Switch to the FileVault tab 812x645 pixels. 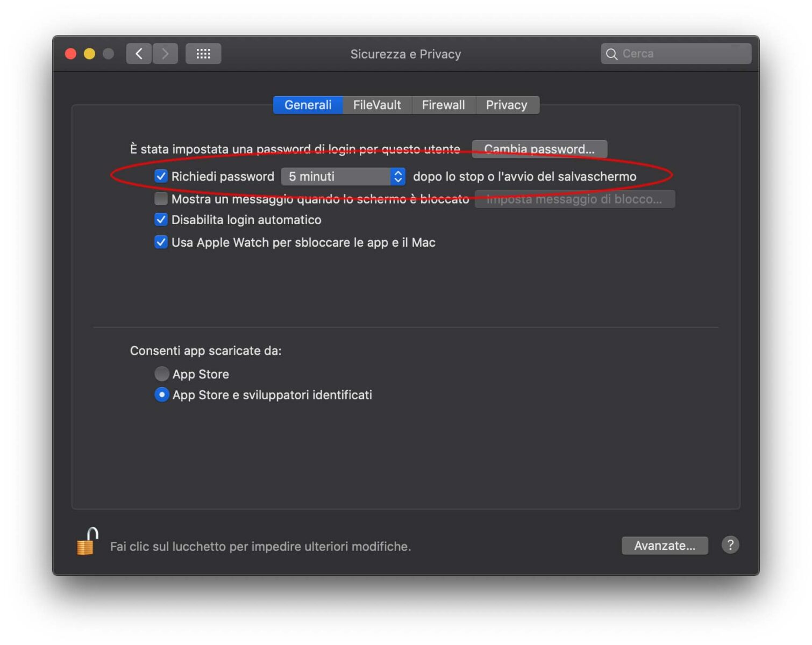[x=377, y=105]
